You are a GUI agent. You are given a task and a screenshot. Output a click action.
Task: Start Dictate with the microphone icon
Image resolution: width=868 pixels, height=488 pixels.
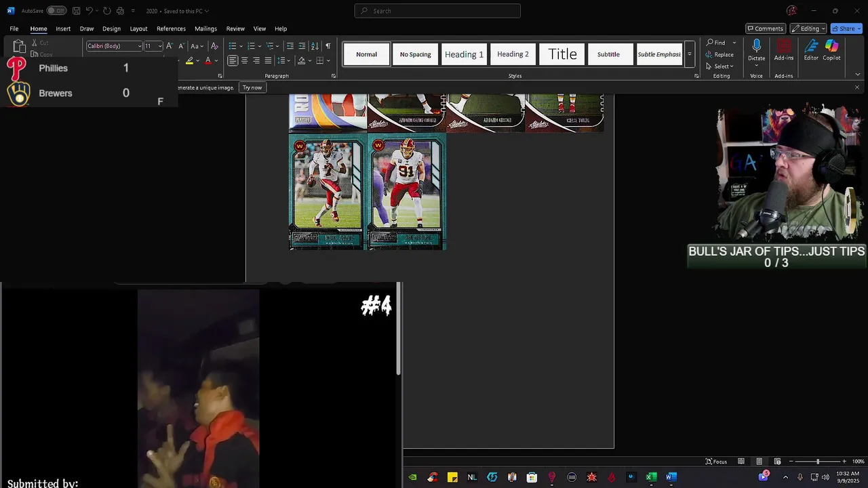[x=756, y=46]
